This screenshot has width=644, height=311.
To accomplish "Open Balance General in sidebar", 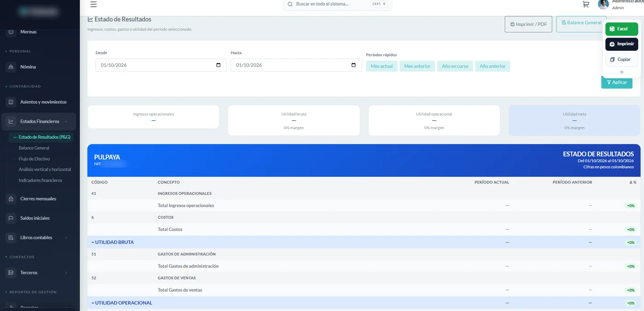I will 34,148.
